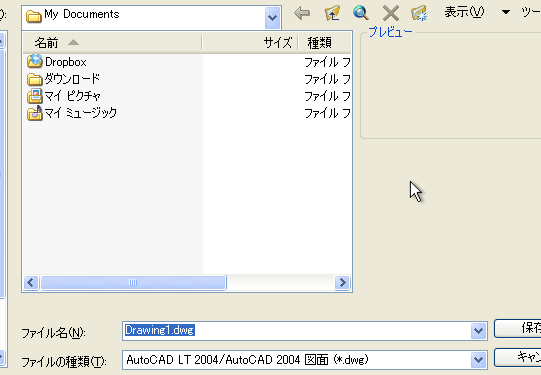Create a new folder icon

point(419,13)
